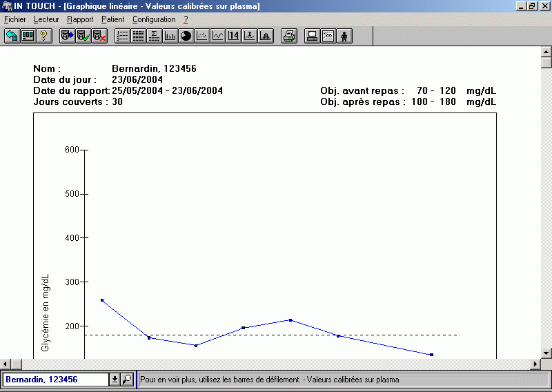Open the Lecteur menu

pos(46,19)
